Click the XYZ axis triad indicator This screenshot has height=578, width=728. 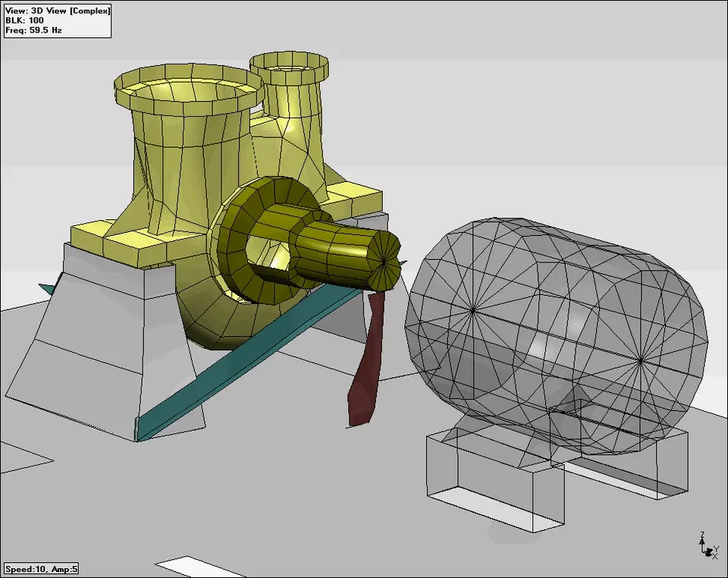click(x=708, y=546)
